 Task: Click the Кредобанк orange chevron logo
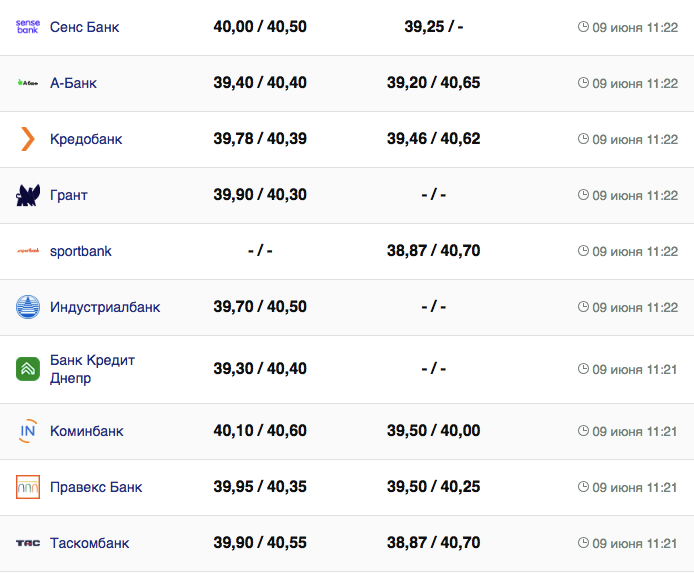pyautogui.click(x=28, y=139)
